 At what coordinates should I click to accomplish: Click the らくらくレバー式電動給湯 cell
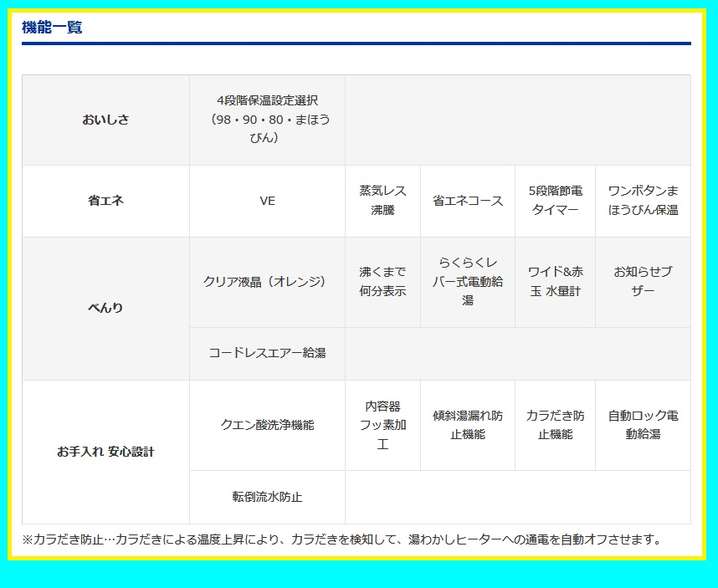click(467, 282)
